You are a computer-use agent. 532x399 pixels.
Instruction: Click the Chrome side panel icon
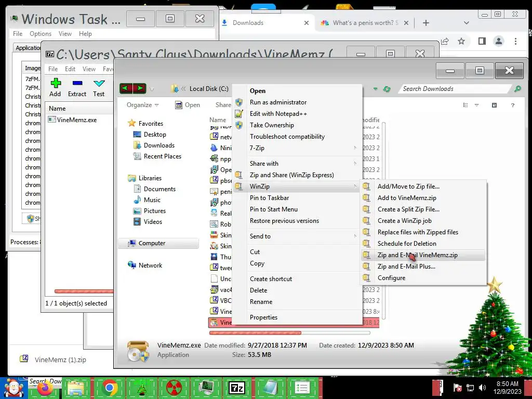pyautogui.click(x=482, y=42)
